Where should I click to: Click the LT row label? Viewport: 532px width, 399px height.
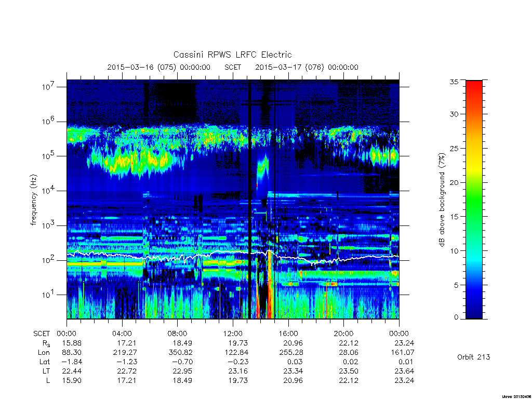tap(46, 371)
